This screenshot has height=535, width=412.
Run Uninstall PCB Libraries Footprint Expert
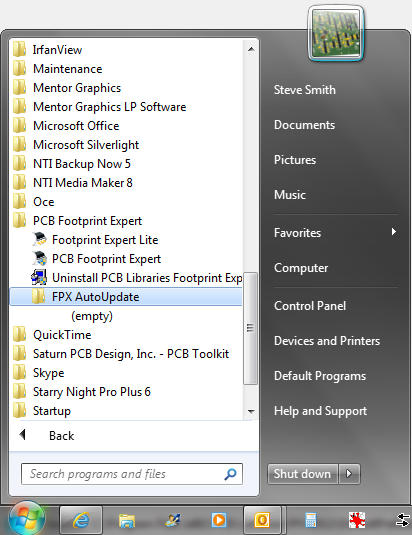coord(136,278)
